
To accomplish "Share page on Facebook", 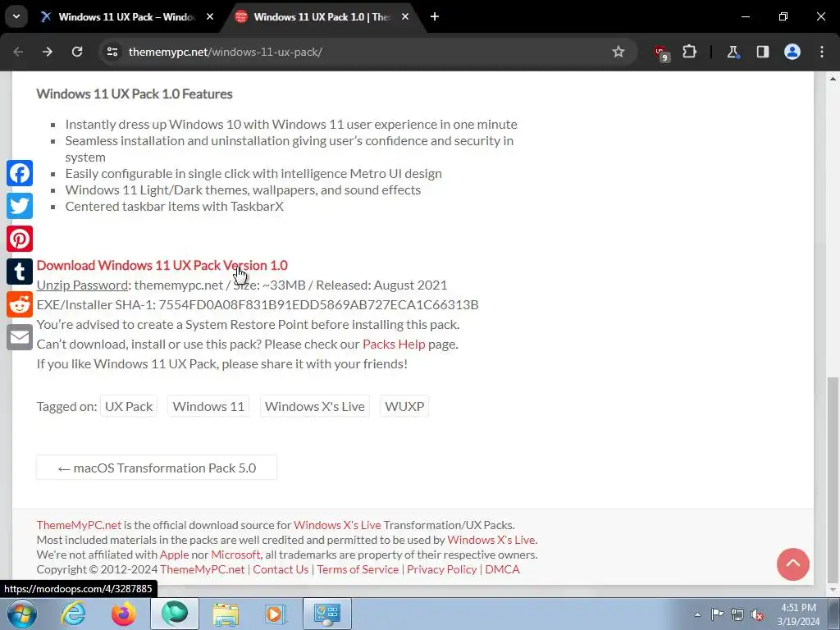I will (20, 173).
